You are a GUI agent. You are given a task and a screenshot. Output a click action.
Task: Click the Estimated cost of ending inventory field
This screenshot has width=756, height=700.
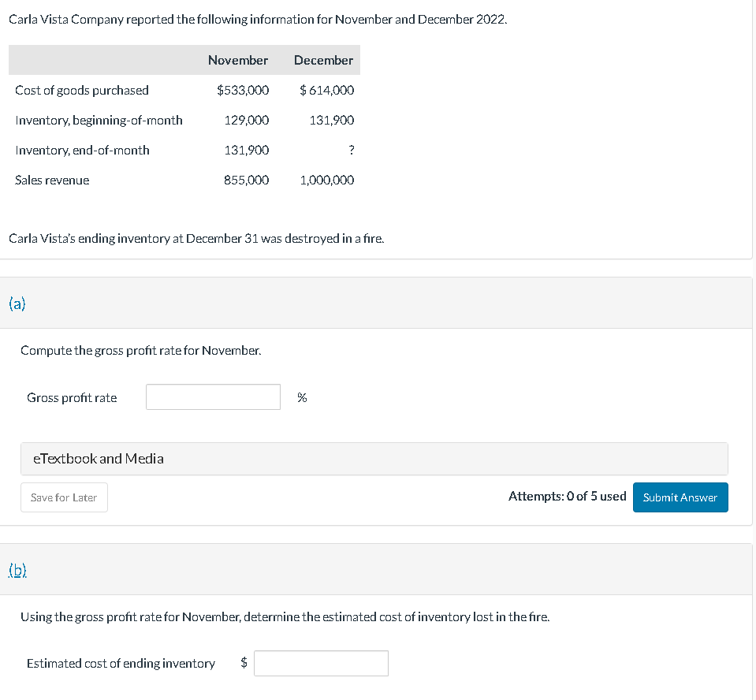point(321,663)
